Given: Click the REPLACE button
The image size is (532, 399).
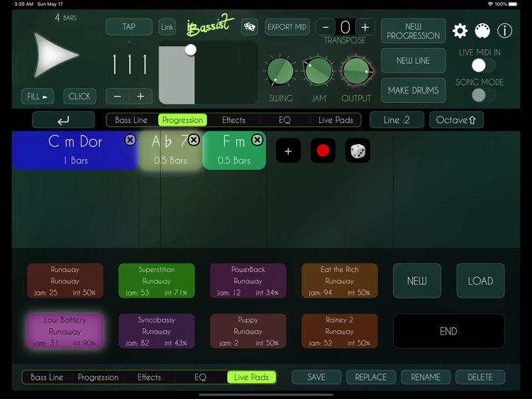Looking at the screenshot, I should [x=371, y=377].
